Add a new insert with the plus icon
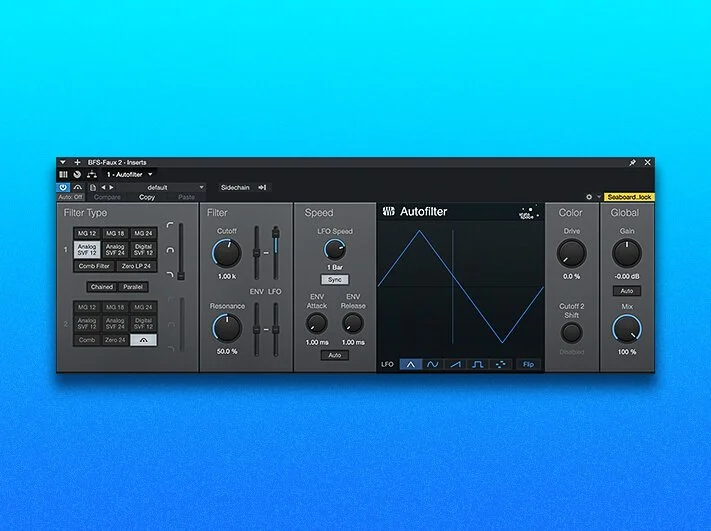The image size is (711, 531). pos(77,162)
